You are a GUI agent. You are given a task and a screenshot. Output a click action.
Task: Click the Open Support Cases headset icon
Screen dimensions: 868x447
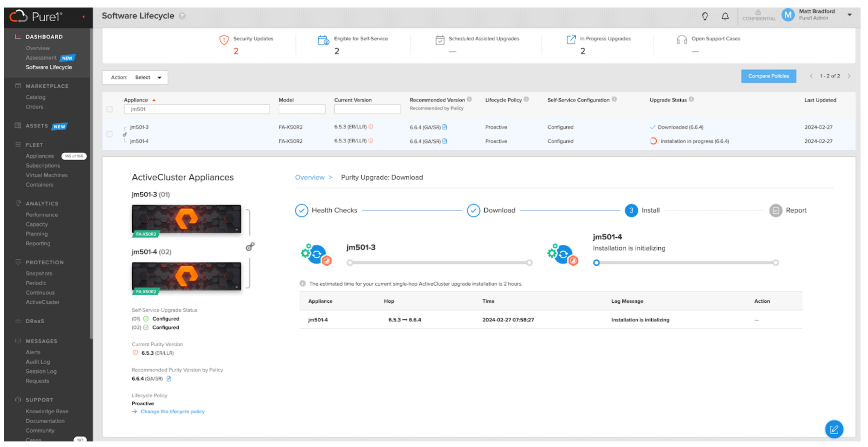click(x=681, y=40)
